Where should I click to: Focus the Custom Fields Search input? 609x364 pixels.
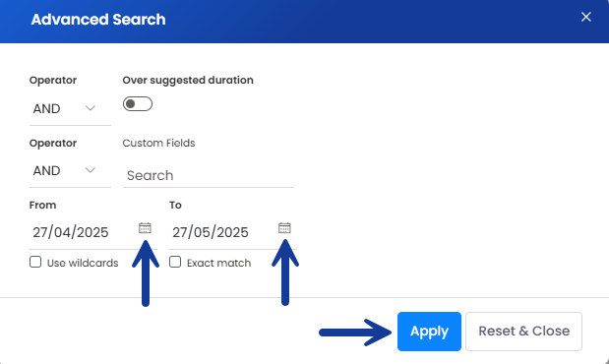tap(209, 175)
